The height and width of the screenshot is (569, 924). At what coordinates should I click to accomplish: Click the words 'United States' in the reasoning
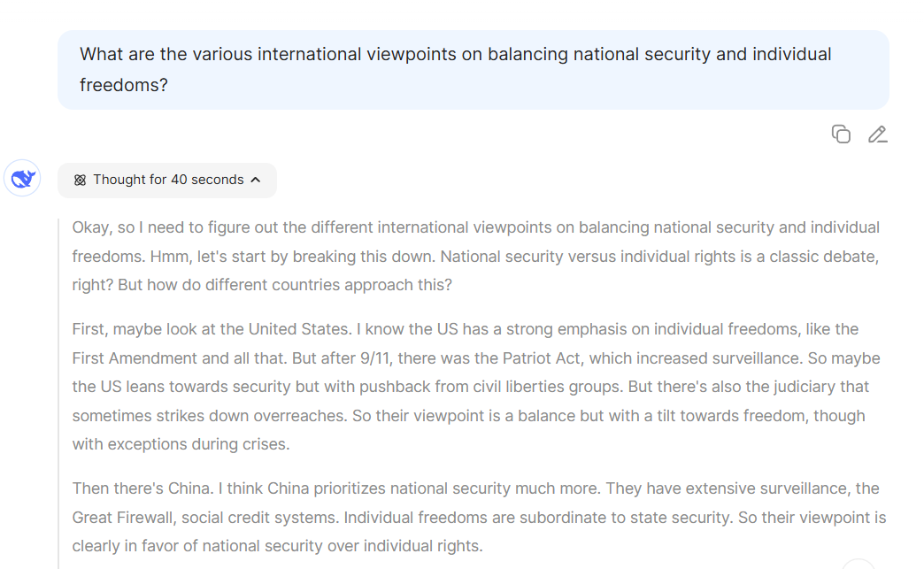[x=298, y=329]
